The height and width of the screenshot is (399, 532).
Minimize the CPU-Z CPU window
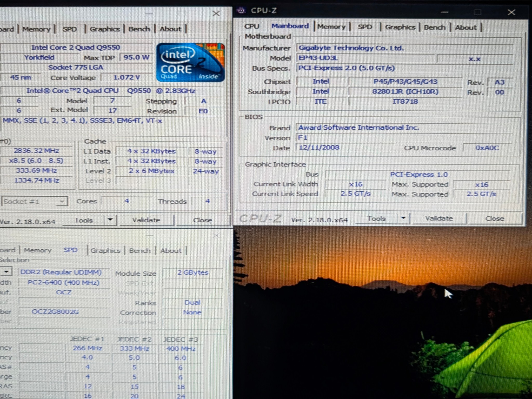point(149,14)
